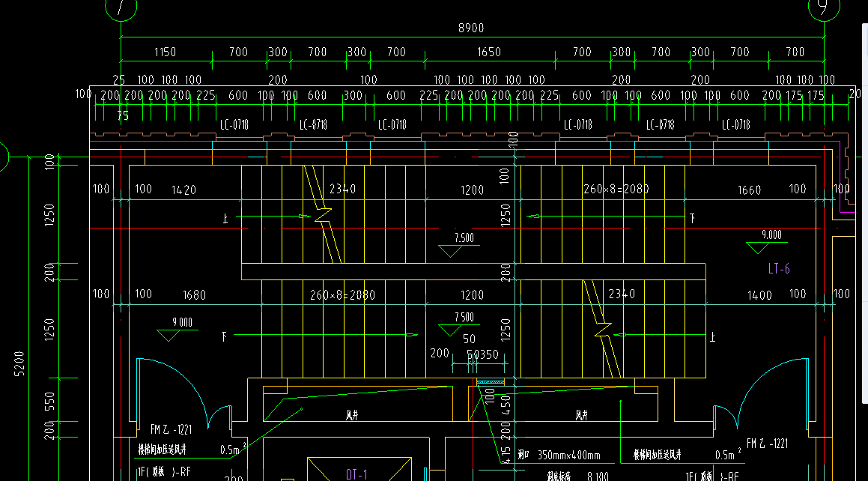Select the purple LT-6 stair label
Image resolution: width=868 pixels, height=481 pixels.
click(779, 269)
